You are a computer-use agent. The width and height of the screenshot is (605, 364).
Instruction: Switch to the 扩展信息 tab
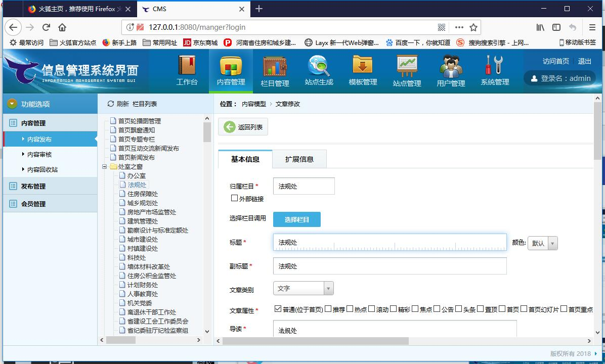click(299, 159)
